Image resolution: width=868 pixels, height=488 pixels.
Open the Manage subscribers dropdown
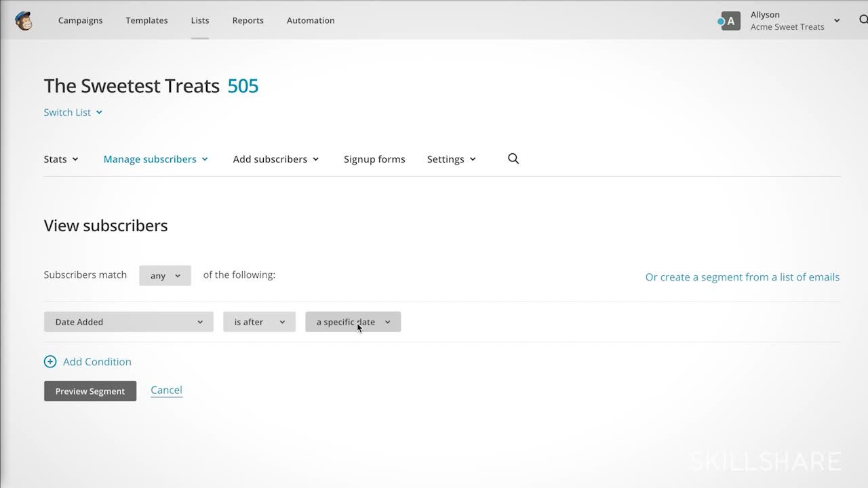point(155,159)
